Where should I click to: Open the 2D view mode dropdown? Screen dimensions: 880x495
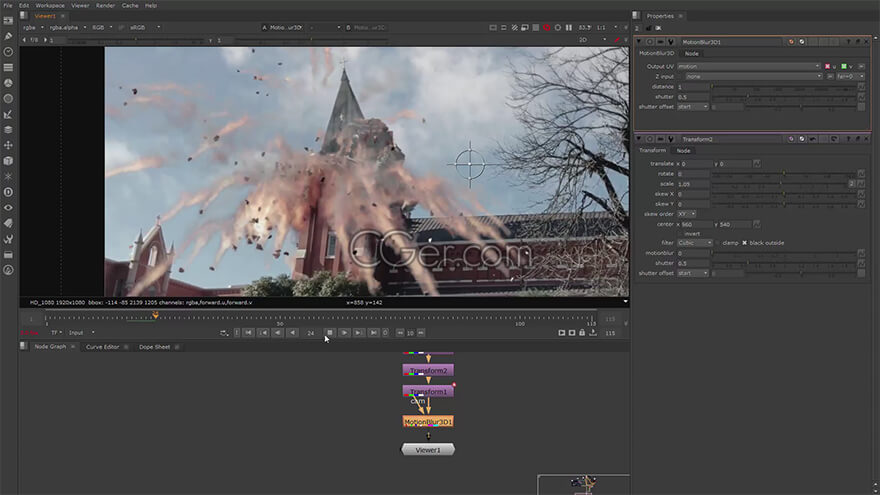pyautogui.click(x=592, y=40)
